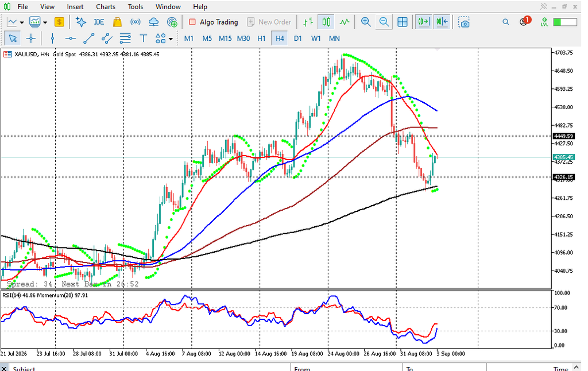Click the green LVL icon
This screenshot has height=371, width=588.
coord(544,22)
